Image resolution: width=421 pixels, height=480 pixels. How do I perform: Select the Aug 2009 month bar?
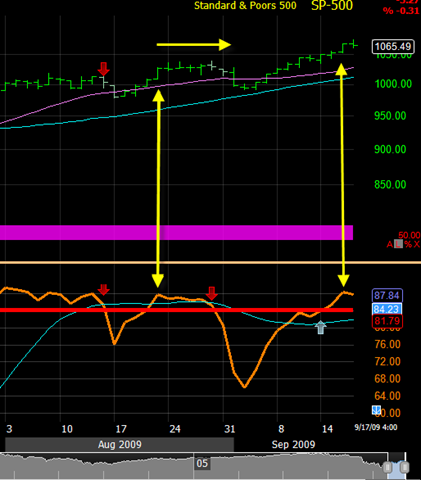(120, 445)
